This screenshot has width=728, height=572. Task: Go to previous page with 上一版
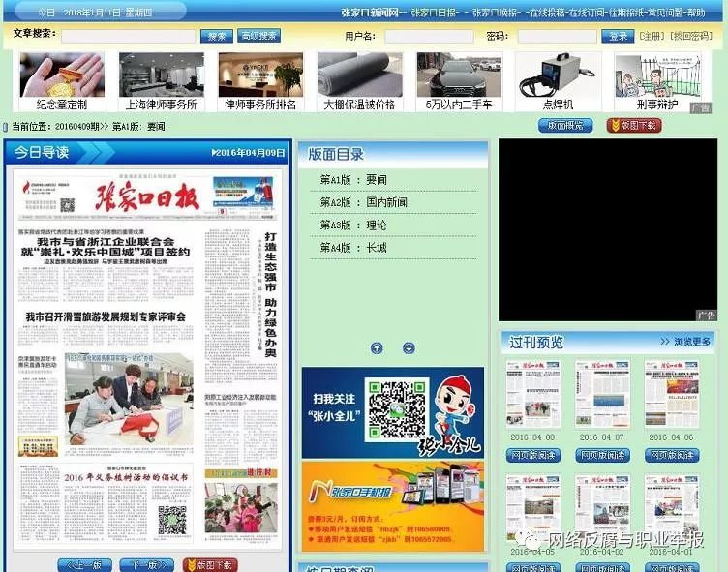(x=84, y=565)
